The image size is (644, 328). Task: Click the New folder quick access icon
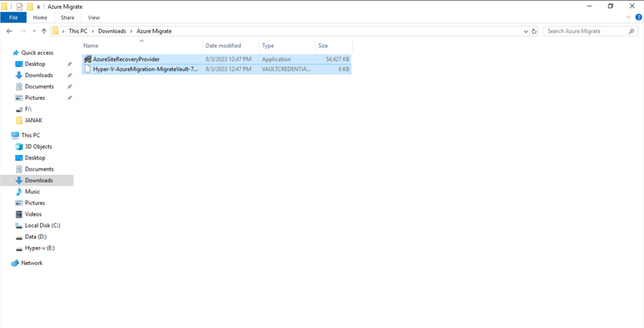pyautogui.click(x=30, y=7)
